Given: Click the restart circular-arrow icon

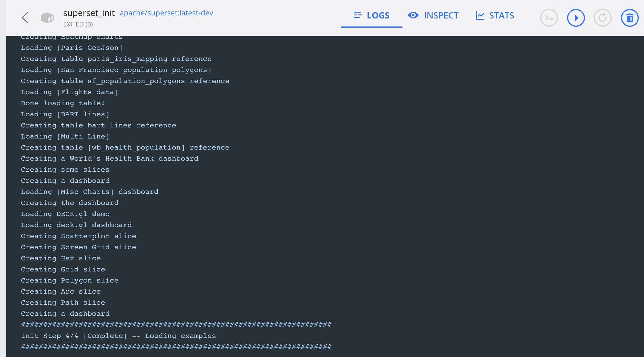Looking at the screenshot, I should [x=603, y=18].
